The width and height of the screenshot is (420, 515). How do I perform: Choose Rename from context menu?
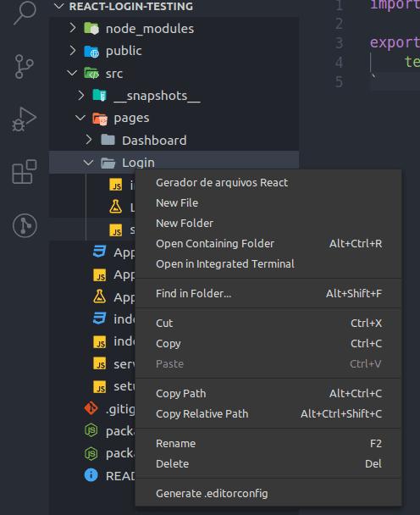pos(268,443)
